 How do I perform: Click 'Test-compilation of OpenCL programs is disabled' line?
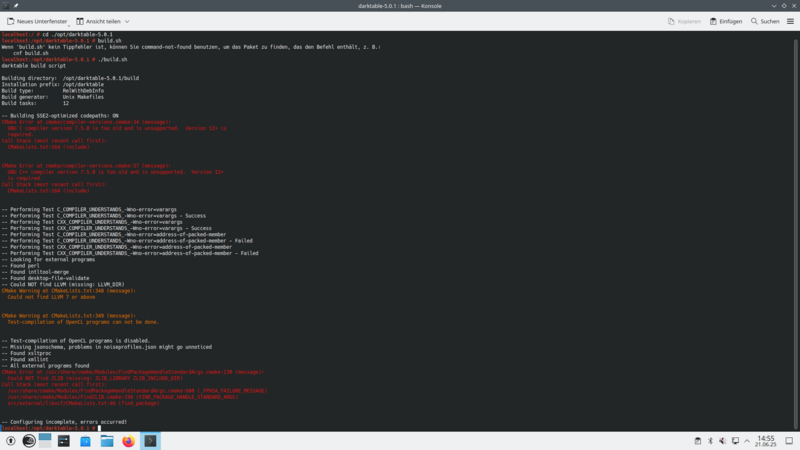76,341
